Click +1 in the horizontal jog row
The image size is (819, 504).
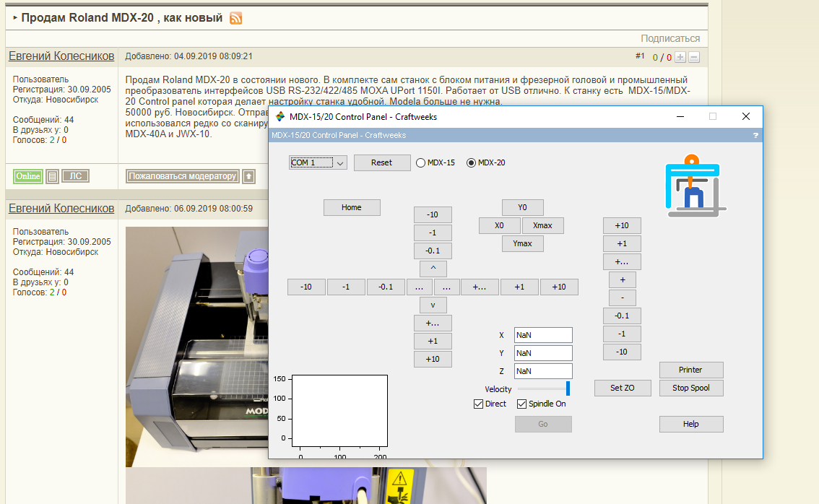[x=520, y=287]
